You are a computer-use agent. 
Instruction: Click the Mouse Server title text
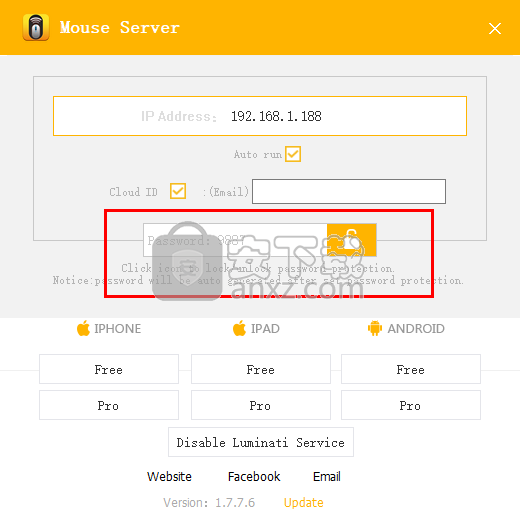pyautogui.click(x=120, y=28)
